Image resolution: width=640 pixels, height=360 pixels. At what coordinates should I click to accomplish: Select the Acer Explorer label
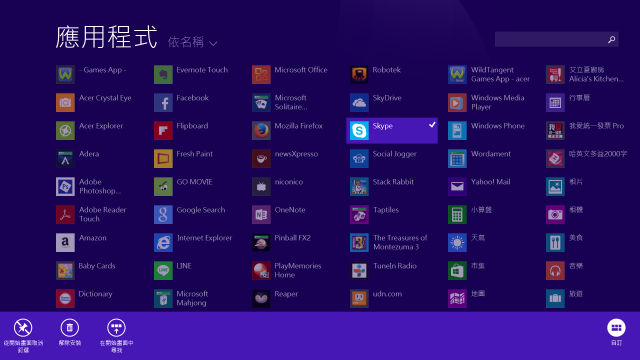(101, 126)
